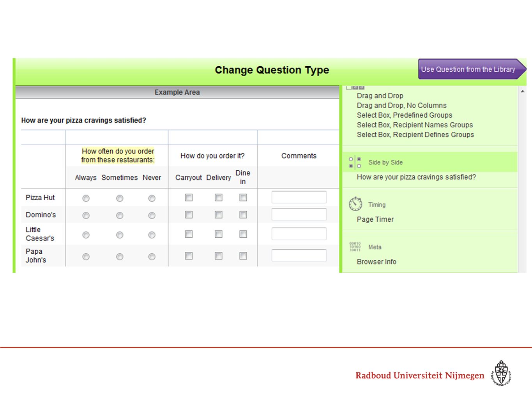Choose the Page Timer question type
Screen dimensions: 532x399
pyautogui.click(x=375, y=219)
